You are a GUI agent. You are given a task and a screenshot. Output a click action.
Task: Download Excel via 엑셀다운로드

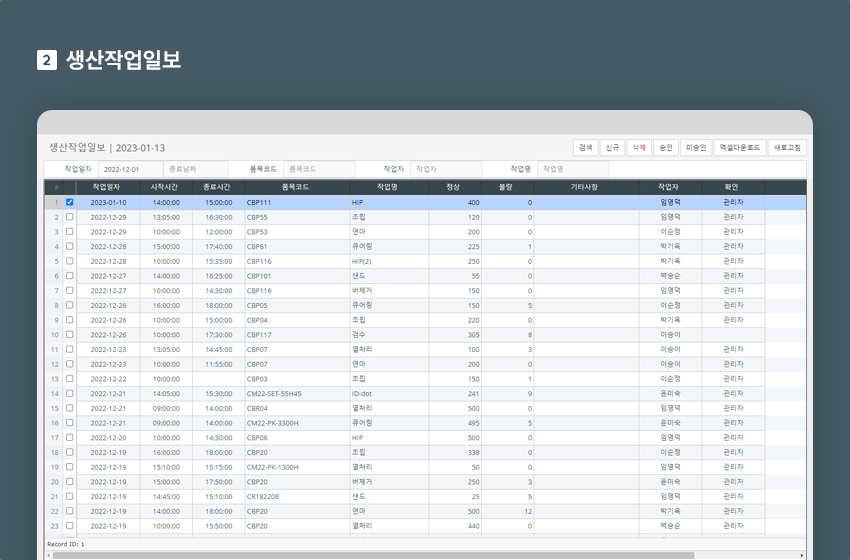(x=740, y=147)
